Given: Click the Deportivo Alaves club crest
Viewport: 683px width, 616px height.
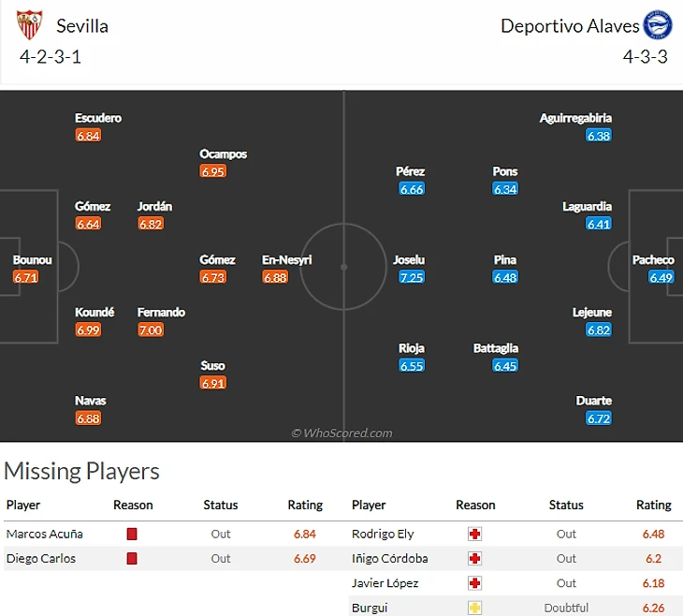Looking at the screenshot, I should 659,25.
